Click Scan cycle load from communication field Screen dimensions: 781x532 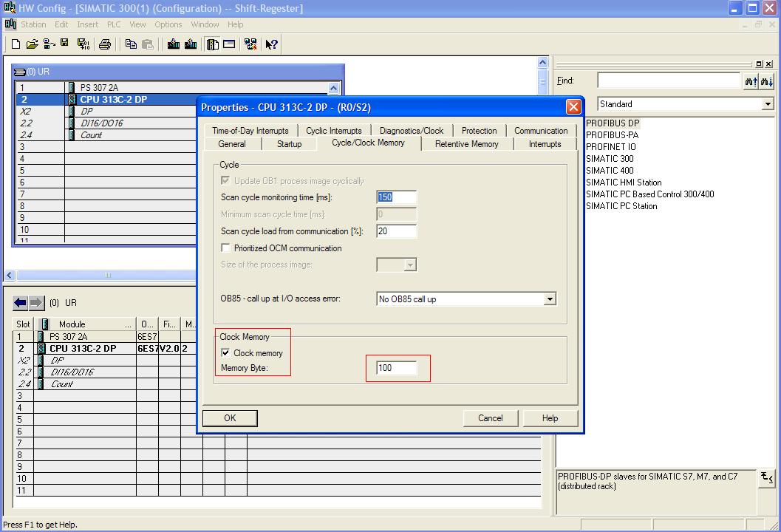pyautogui.click(x=397, y=231)
